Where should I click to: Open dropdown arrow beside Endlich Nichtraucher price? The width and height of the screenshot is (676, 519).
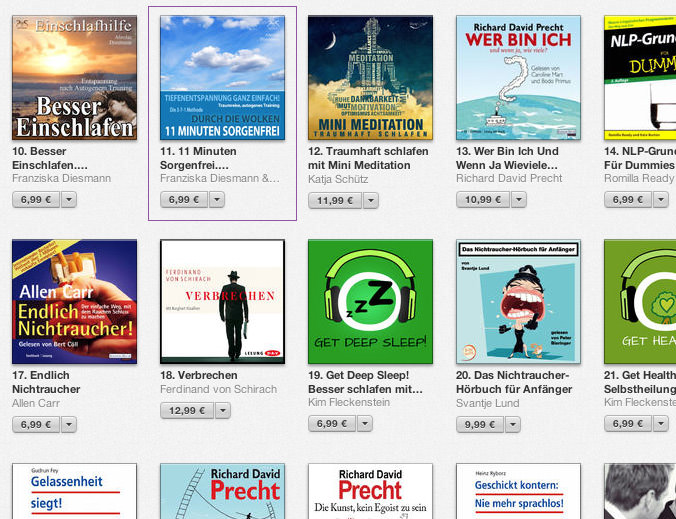pyautogui.click(x=69, y=425)
